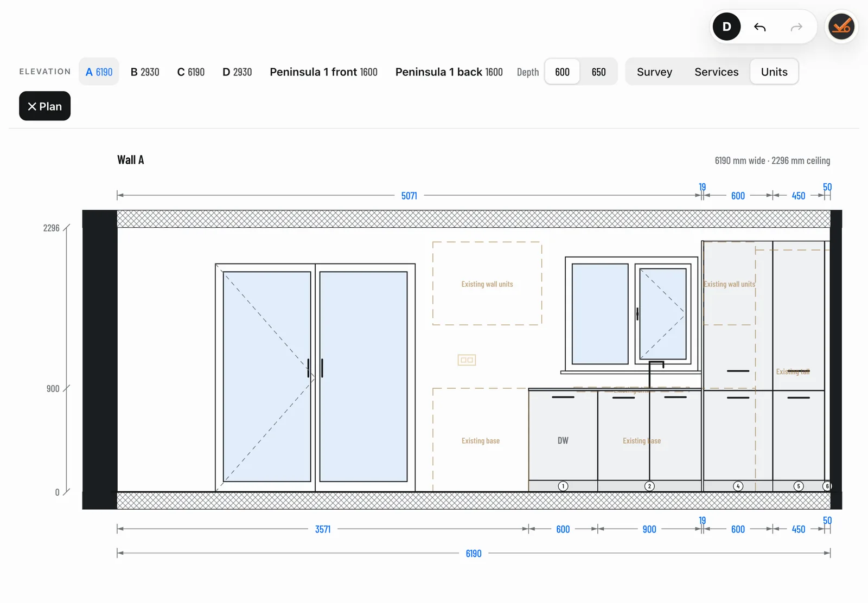Open the D user avatar
Viewport: 868px width, 603px height.
pos(727,27)
